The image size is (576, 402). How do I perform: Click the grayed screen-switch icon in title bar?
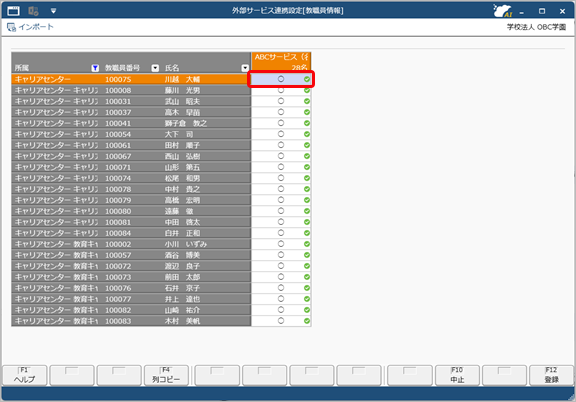[x=33, y=11]
